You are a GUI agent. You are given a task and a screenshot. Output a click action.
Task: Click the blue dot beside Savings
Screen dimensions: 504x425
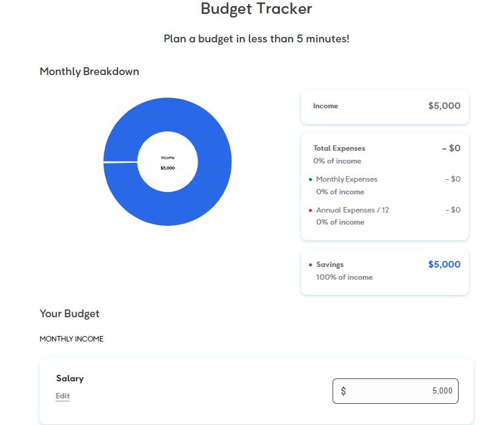(310, 265)
